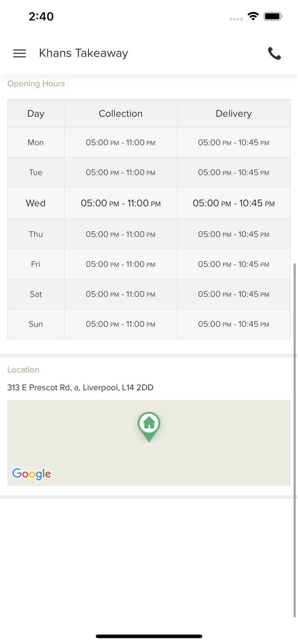Tap the Wi-Fi status icon
Viewport: 298px width, 644px height.
click(x=253, y=16)
